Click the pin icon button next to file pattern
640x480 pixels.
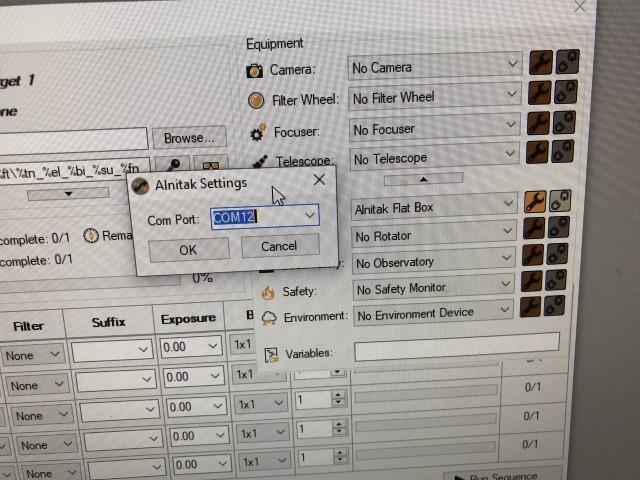click(x=173, y=165)
